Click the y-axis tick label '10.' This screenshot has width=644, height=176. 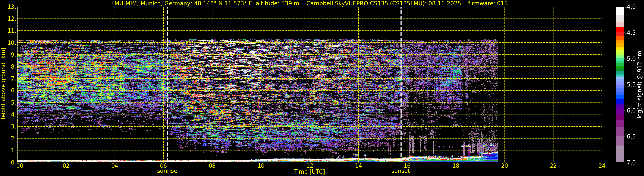coord(12,43)
